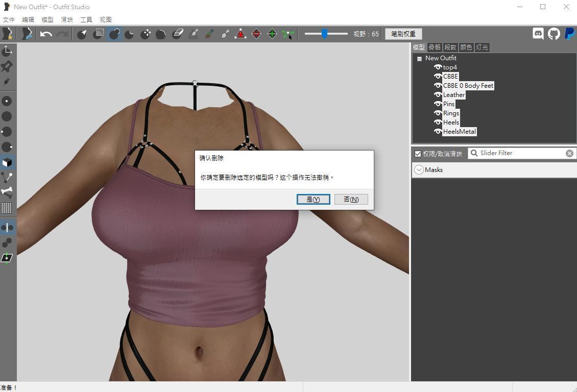577x392 pixels.
Task: Open the GitHub page icon
Action: tap(554, 34)
